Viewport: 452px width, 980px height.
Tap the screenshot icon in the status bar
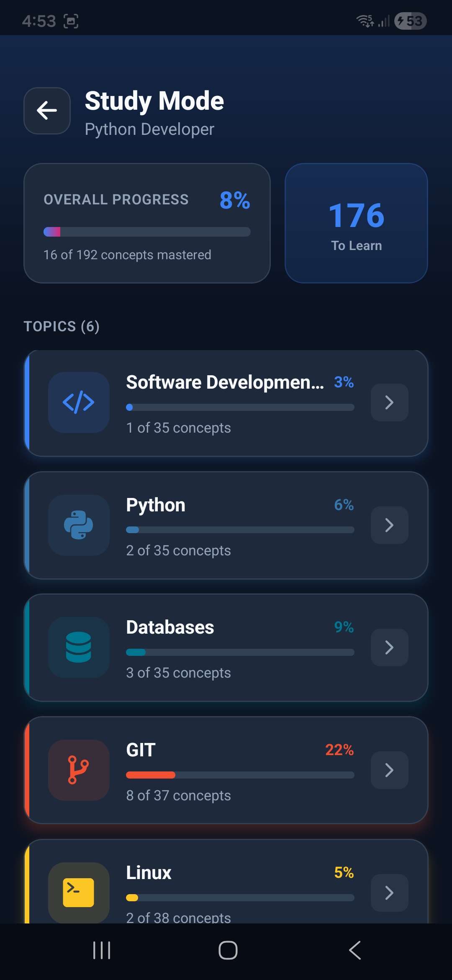pos(71,20)
